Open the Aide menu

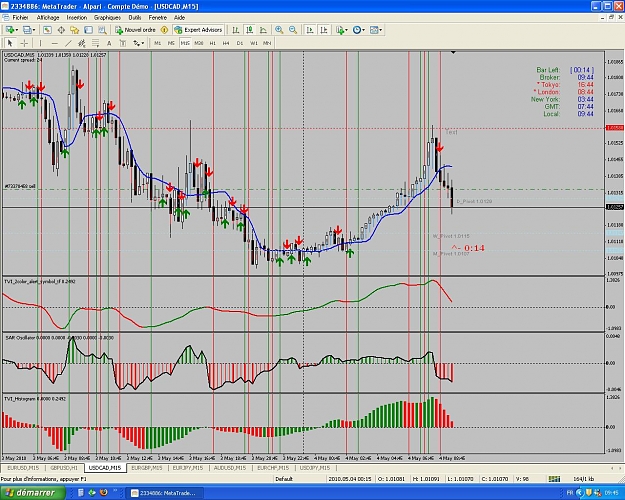click(x=179, y=18)
